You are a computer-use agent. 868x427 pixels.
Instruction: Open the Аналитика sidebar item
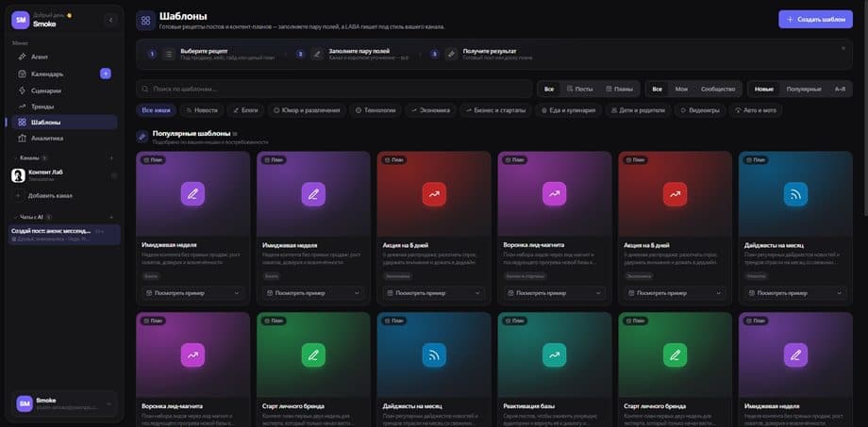[64, 139]
